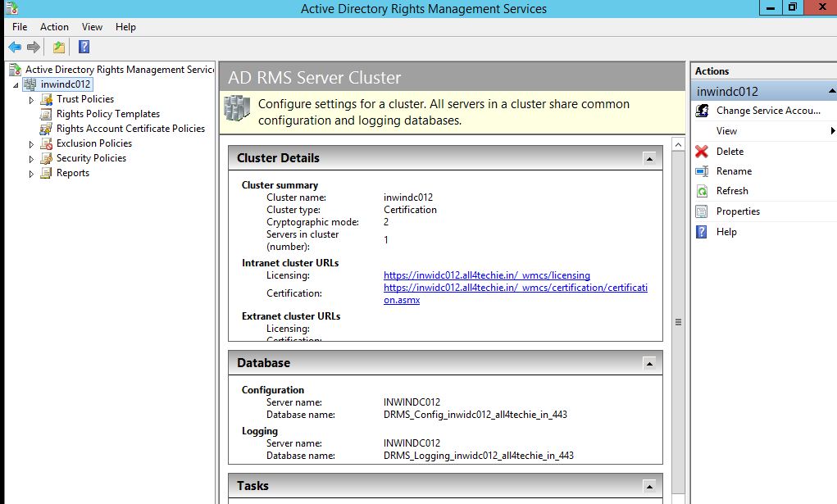Expand the Exclusion Policies tree node

pos(30,143)
